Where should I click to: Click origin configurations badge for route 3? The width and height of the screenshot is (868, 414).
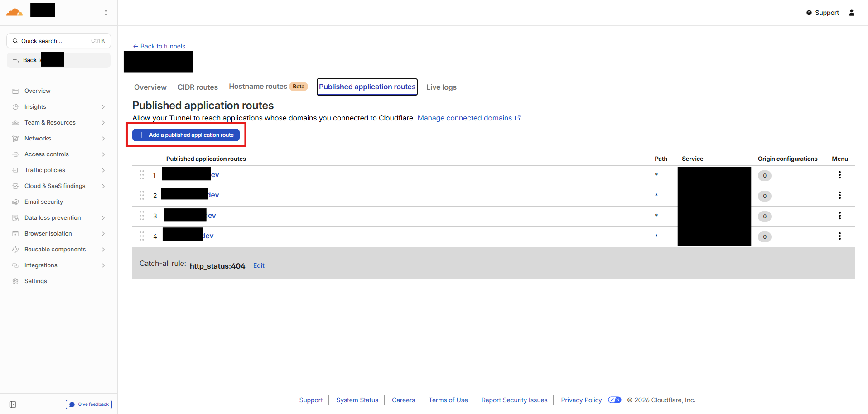coord(765,217)
